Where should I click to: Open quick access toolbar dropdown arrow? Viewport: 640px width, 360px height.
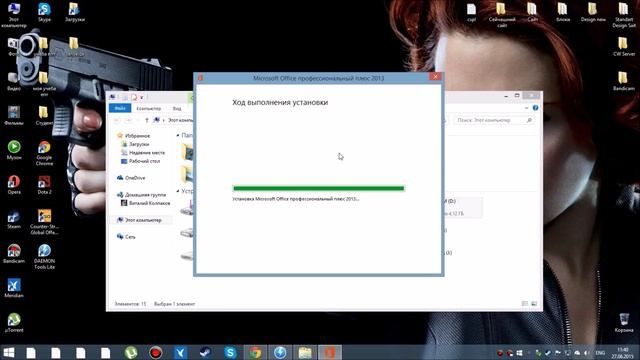click(142, 97)
